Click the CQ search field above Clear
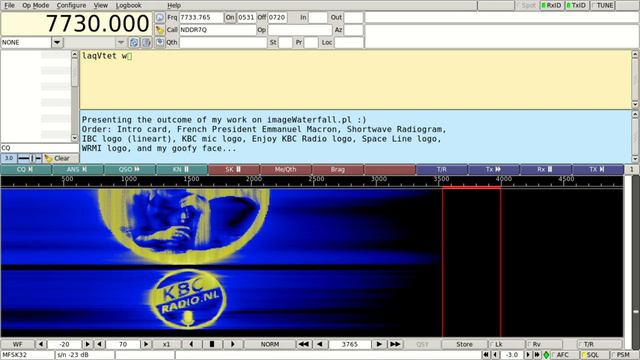This screenshot has height=360, width=640. coord(40,148)
